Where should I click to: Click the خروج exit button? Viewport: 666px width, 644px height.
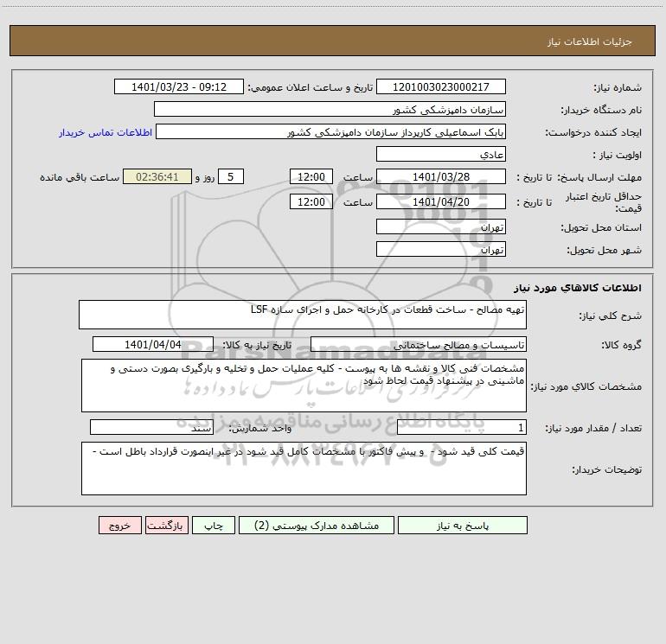[119, 525]
